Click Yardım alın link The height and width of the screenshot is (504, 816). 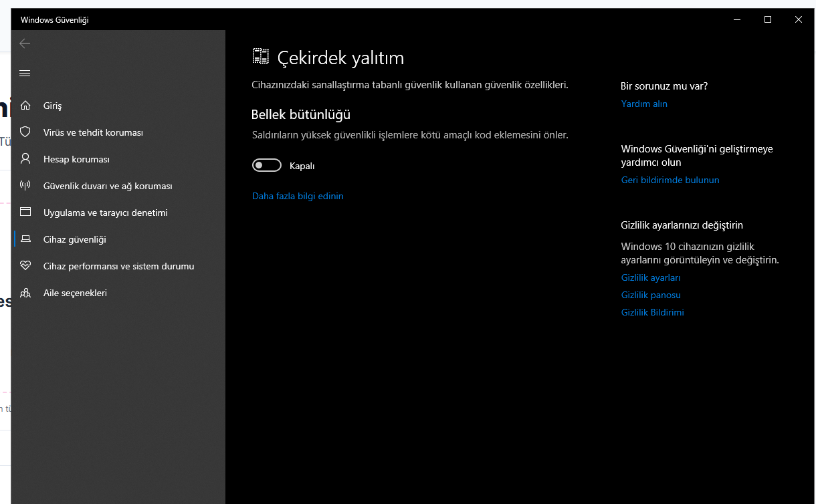point(644,104)
